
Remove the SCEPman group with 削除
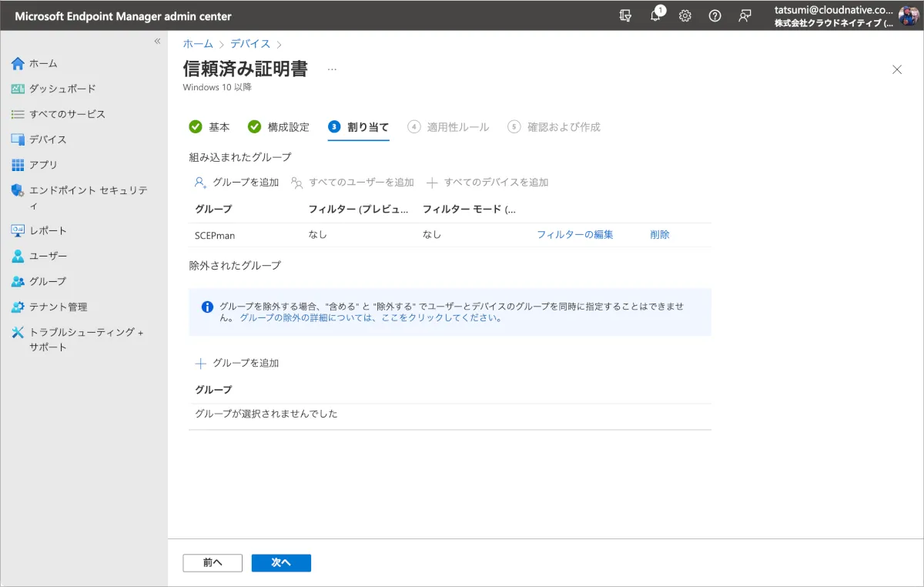point(660,235)
